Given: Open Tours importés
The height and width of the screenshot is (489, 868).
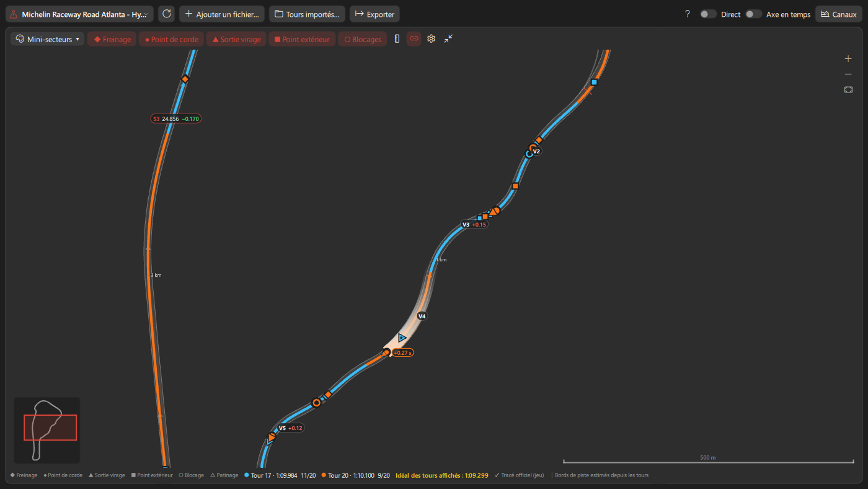Looking at the screenshot, I should coord(307,14).
